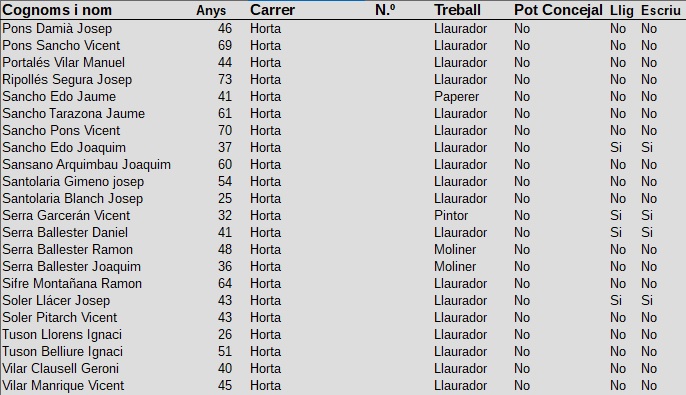The image size is (686, 395).
Task: Click the 'Si' Llig cell for Soler Llácer Josep
Action: coord(616,301)
